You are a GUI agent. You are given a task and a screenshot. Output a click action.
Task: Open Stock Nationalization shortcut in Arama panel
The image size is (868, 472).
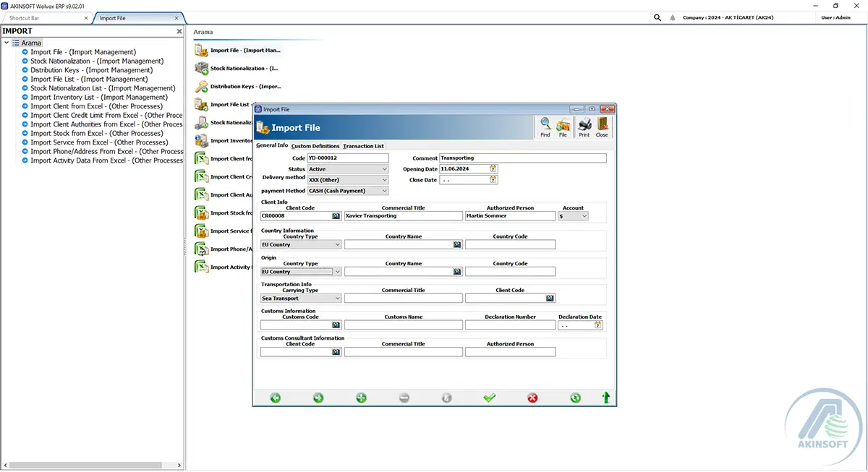(236, 69)
